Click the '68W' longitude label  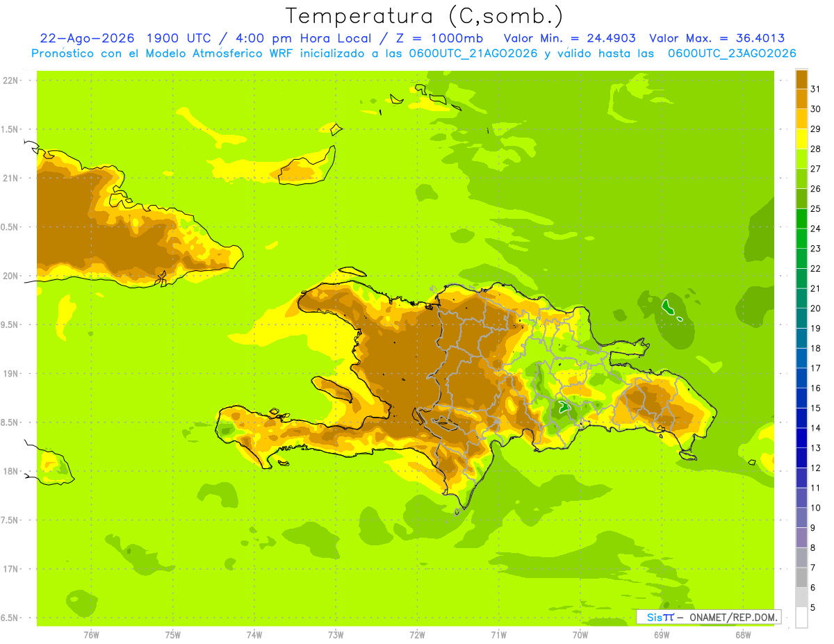tap(742, 635)
